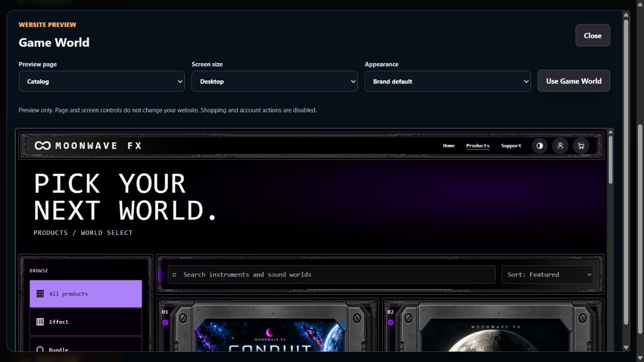The width and height of the screenshot is (644, 362).
Task: Open Support in site navigation
Action: tap(511, 146)
